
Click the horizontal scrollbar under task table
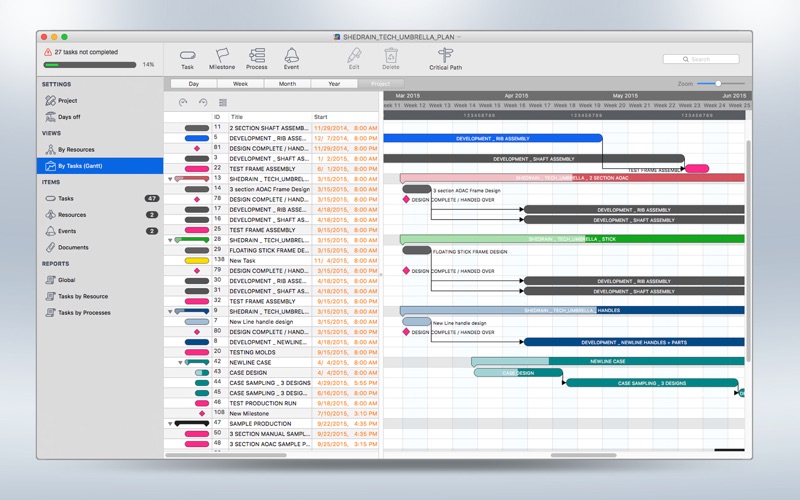coord(226,455)
